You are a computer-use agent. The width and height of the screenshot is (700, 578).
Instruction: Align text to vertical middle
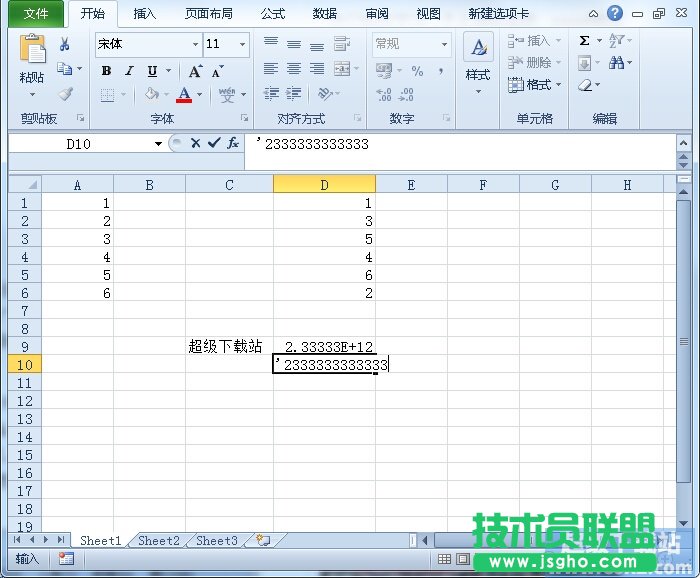click(294, 44)
